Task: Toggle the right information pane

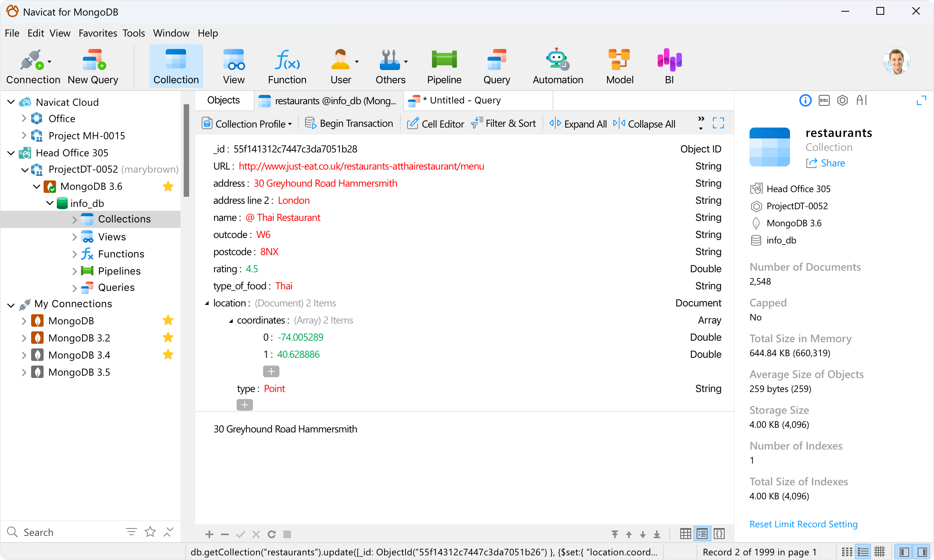Action: click(x=922, y=552)
